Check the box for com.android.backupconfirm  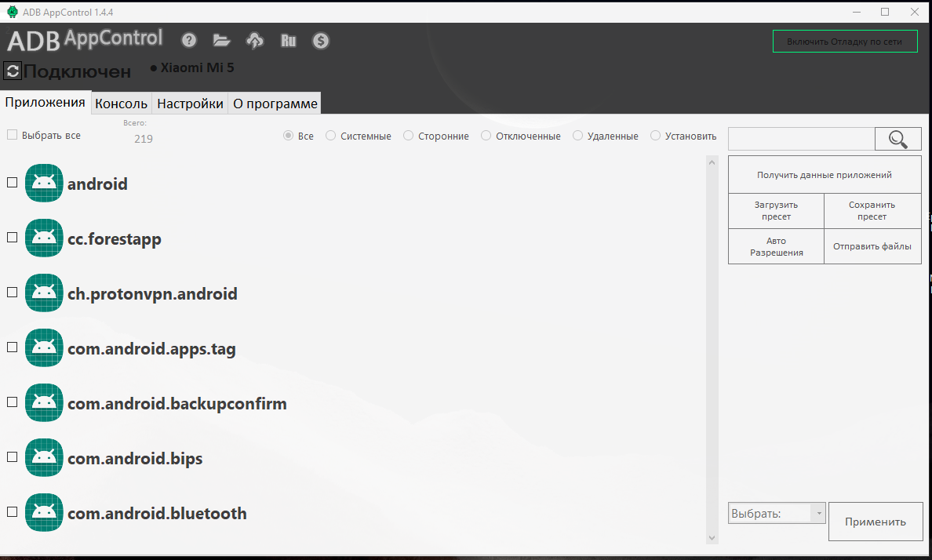pyautogui.click(x=12, y=402)
